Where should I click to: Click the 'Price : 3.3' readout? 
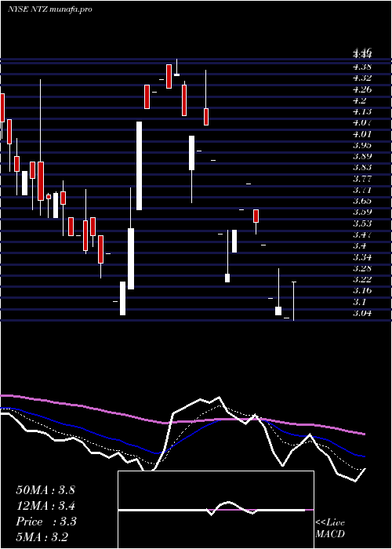[x=46, y=522]
